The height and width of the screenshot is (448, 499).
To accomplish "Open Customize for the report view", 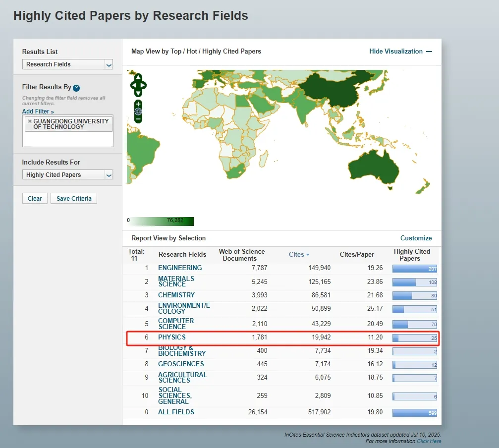I will pos(416,238).
